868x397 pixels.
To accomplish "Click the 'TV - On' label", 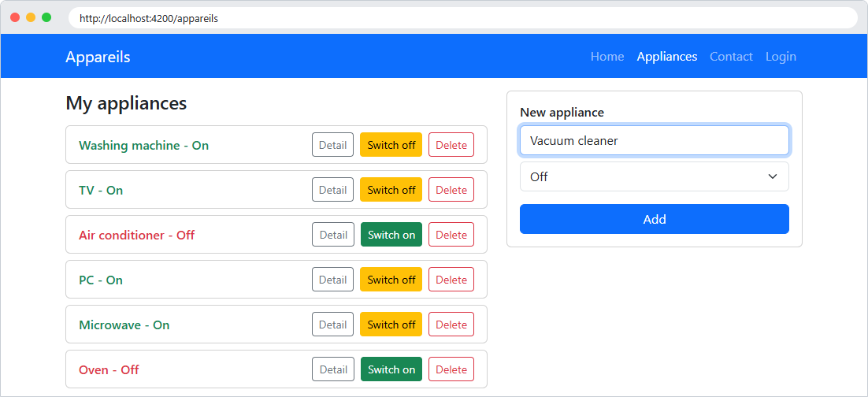I will pos(101,191).
